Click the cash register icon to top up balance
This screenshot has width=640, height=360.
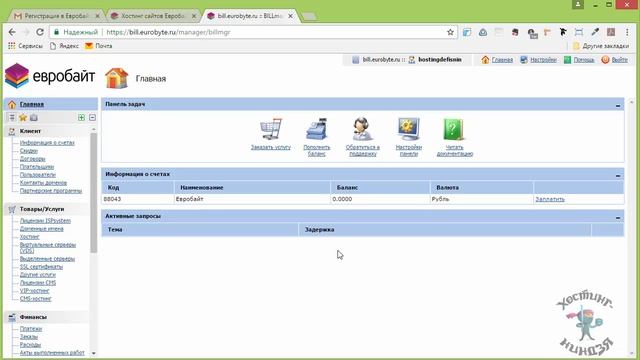[x=317, y=129]
